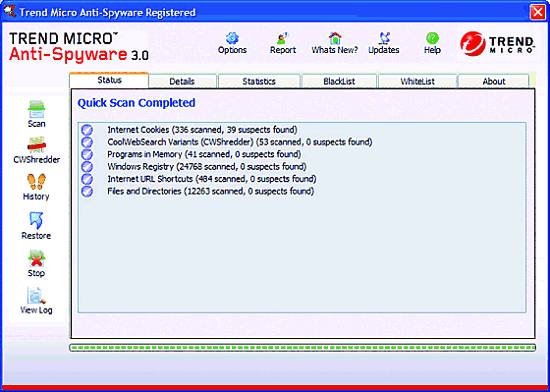Screen dimensions: 550x392
Task: Select the CoolWebSearch Variants result line
Action: click(240, 142)
